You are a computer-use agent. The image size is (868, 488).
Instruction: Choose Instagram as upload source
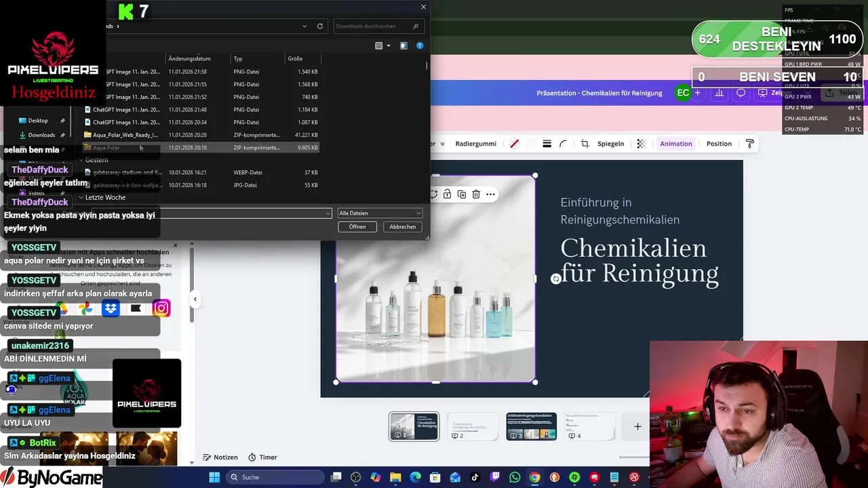click(x=161, y=309)
